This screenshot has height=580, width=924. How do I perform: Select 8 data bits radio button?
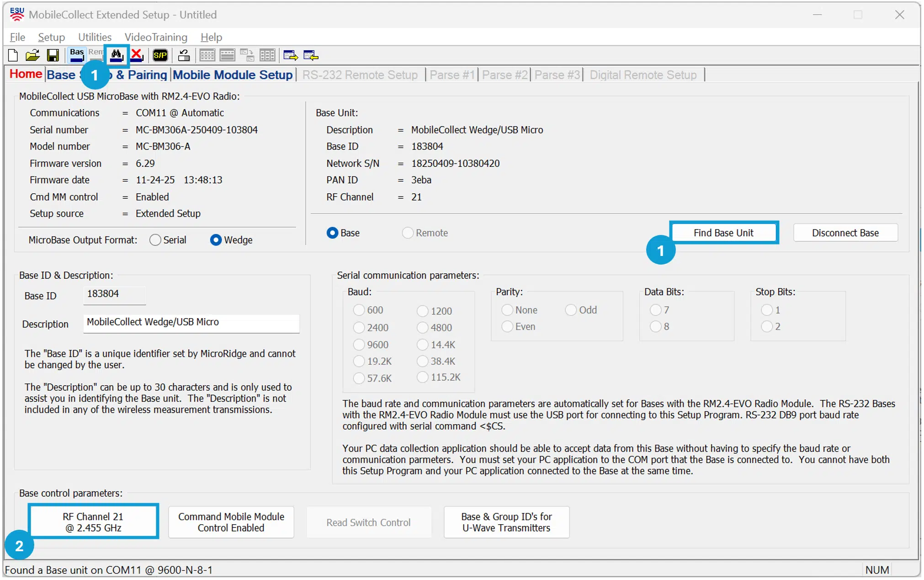click(656, 326)
